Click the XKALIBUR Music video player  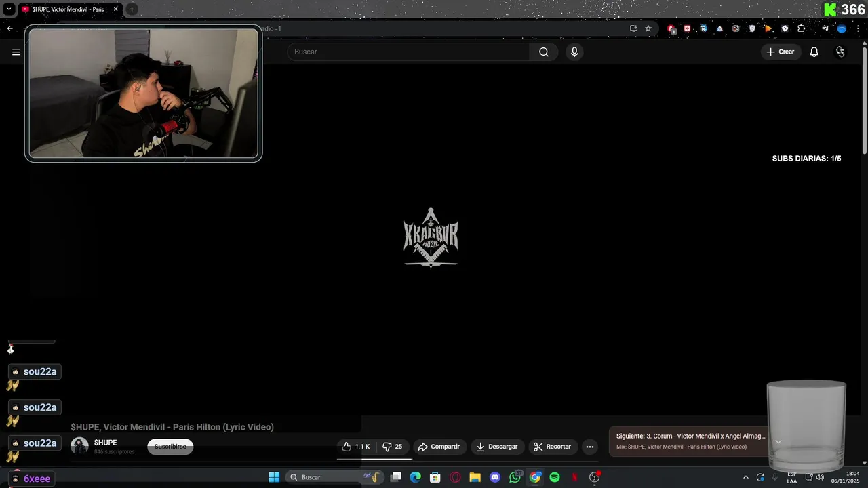coord(431,239)
